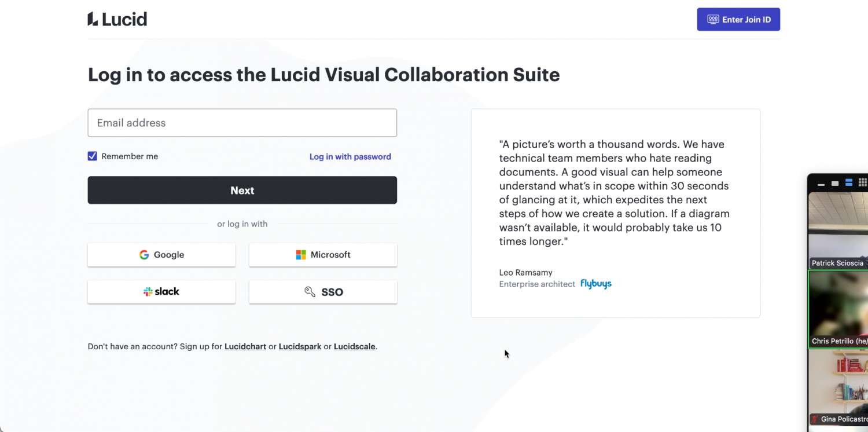The height and width of the screenshot is (432, 868).
Task: Click the Next button
Action: 242,190
